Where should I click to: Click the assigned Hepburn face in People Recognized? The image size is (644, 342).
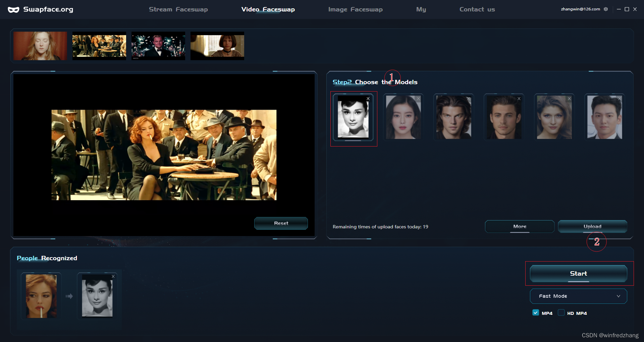97,296
